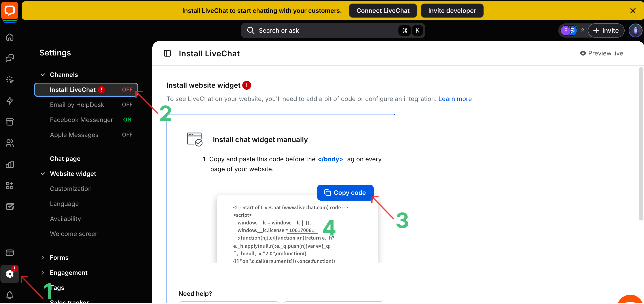The height and width of the screenshot is (304, 644).
Task: Open the Home icon in sidebar
Action: (9, 37)
